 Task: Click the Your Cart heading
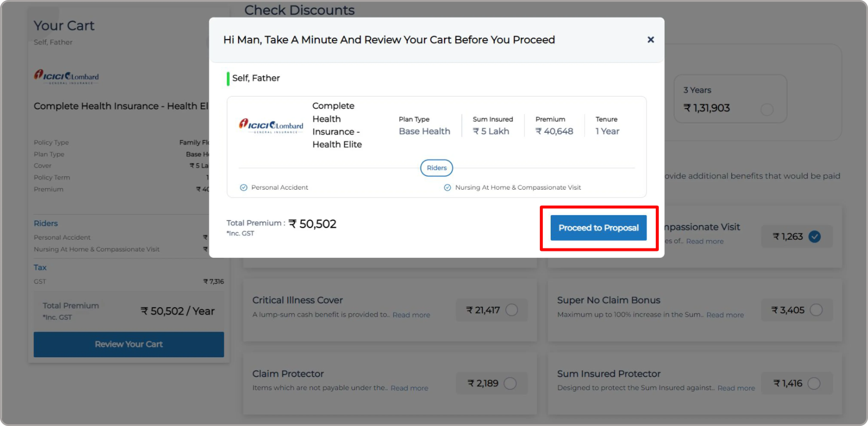[64, 26]
